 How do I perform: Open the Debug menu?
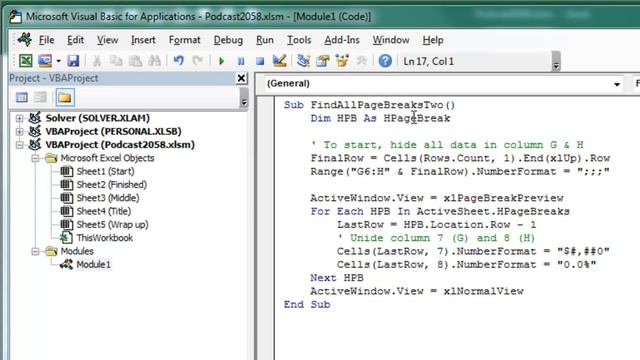(228, 40)
